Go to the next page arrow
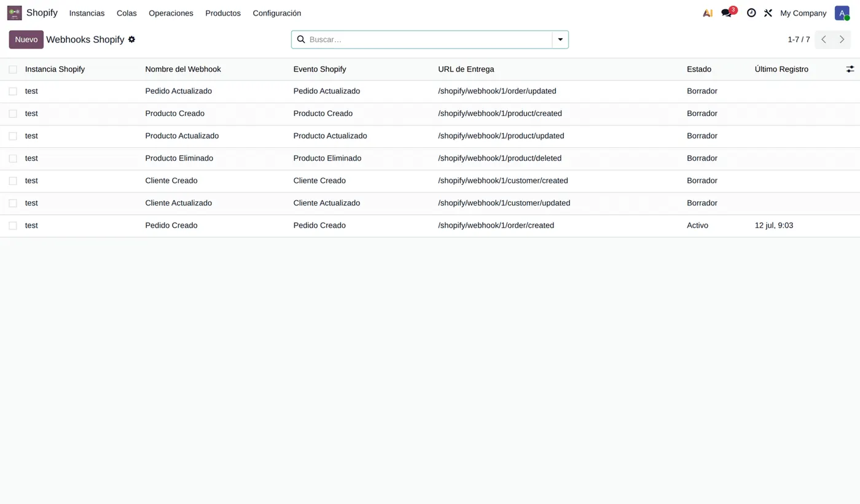 [842, 39]
